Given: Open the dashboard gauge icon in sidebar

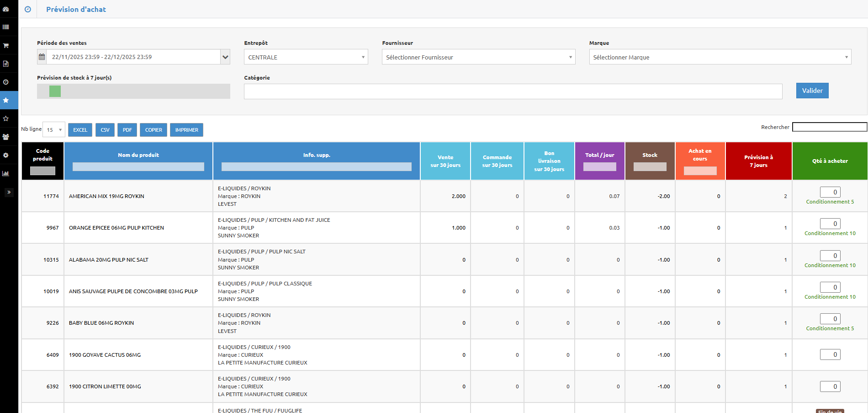Looking at the screenshot, I should (6, 9).
